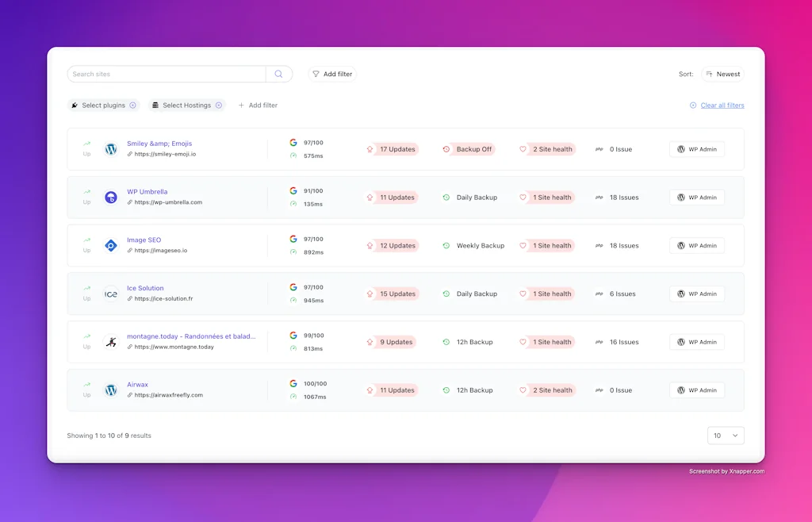Click the heart icon on Smiley's 2 Site health
Viewport: 812px width, 522px height.
[x=523, y=149]
